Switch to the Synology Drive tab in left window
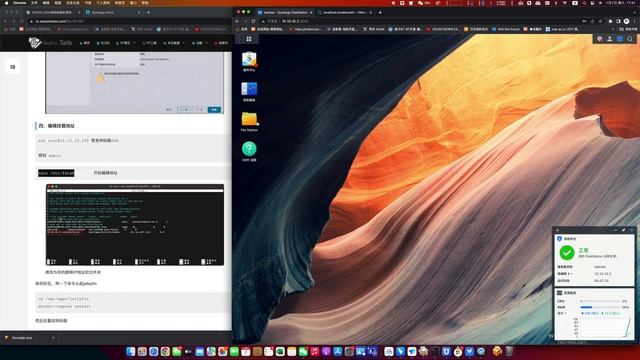 coord(113,13)
